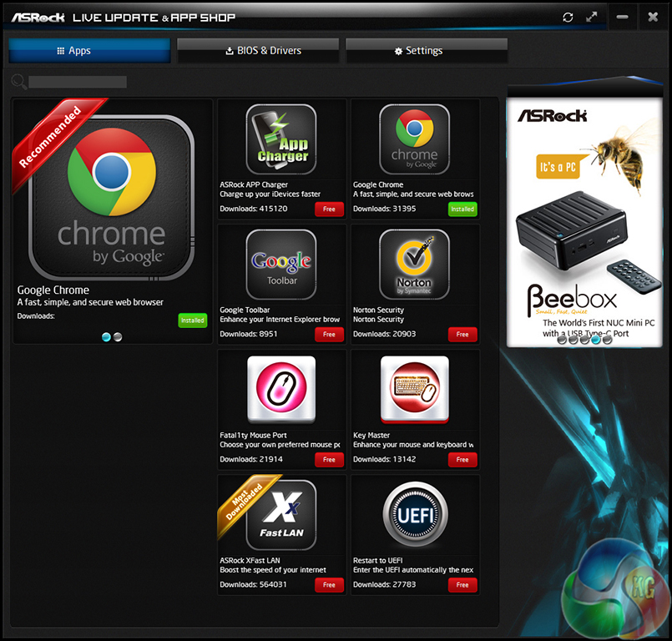672x641 pixels.
Task: Select fifth dot in Beebox ad banner
Action: pos(607,340)
